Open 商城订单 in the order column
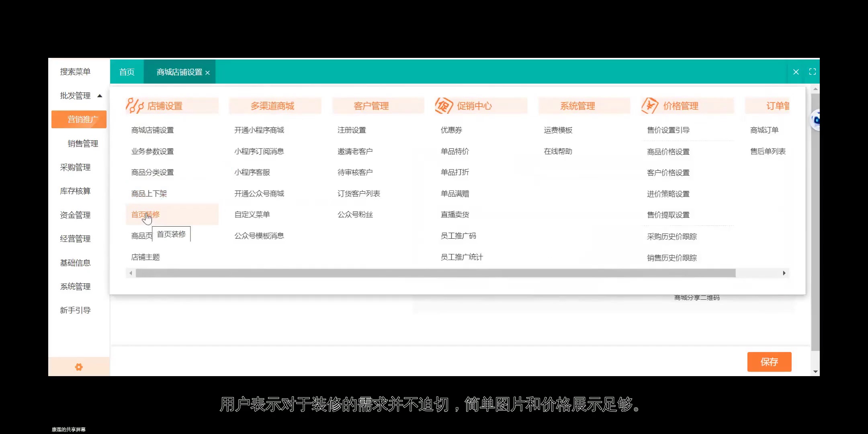Screen dimensions: 868x434 (764, 130)
